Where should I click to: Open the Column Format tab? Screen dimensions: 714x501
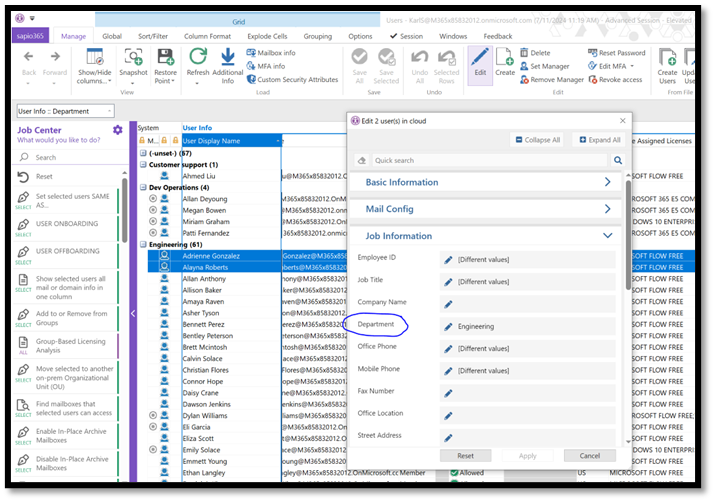click(207, 36)
